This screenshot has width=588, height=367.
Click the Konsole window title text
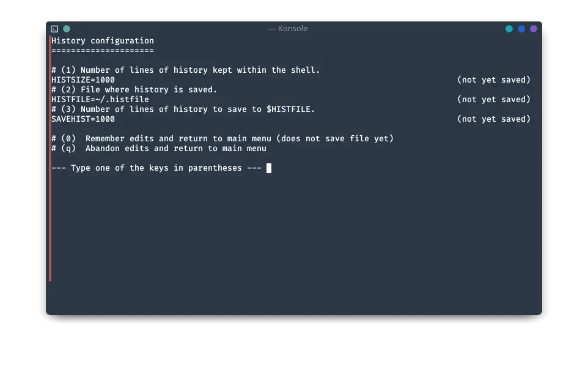click(x=288, y=29)
